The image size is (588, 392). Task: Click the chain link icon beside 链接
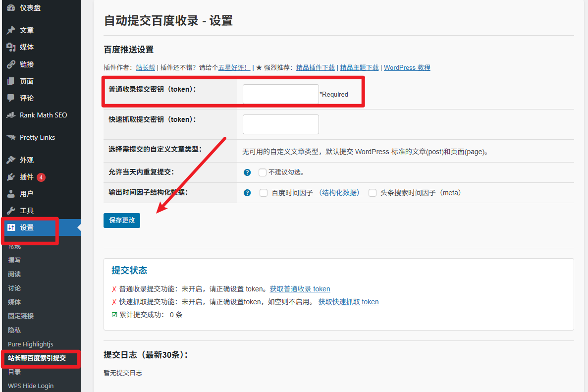point(11,64)
